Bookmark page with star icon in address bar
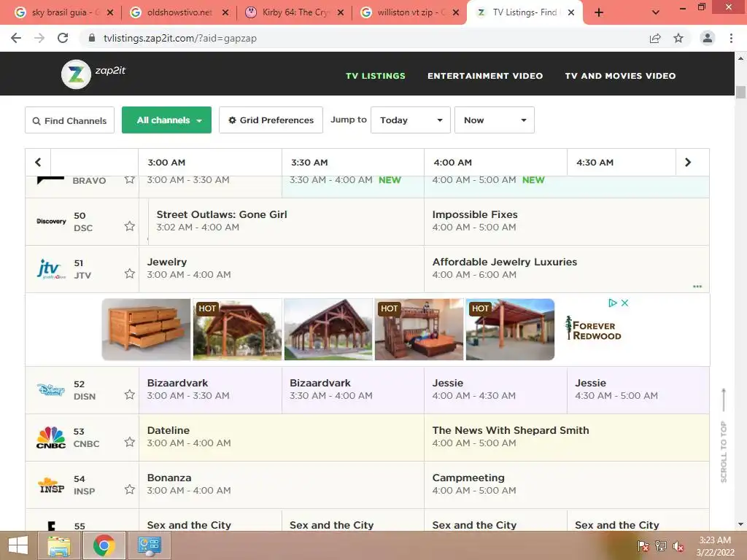The width and height of the screenshot is (747, 560). click(678, 38)
